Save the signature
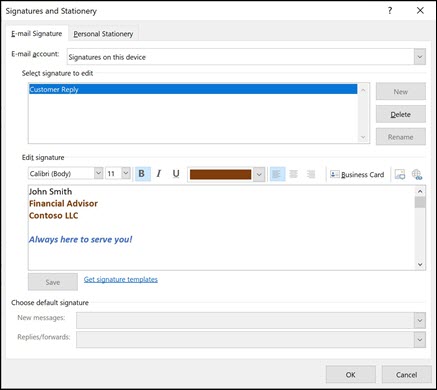 click(53, 282)
